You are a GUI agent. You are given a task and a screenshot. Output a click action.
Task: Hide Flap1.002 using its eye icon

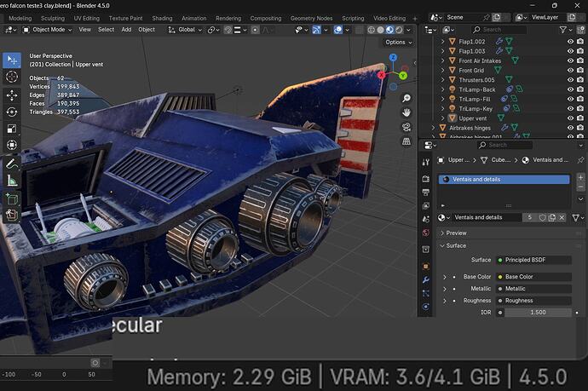[x=570, y=40]
